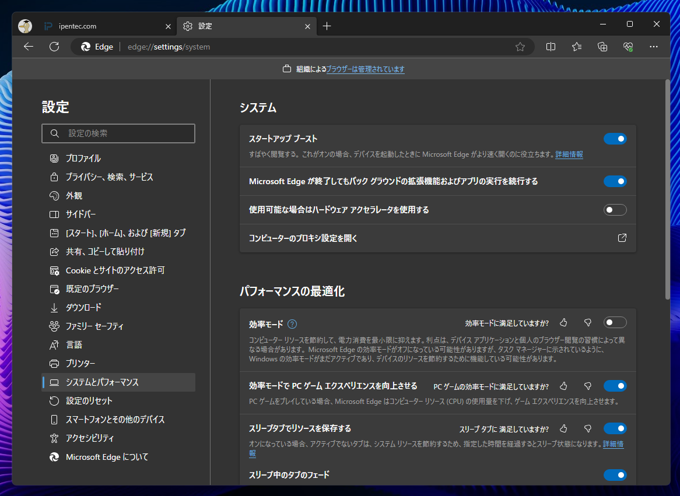This screenshot has width=680, height=496.
Task: Open the Favorites list icon in the toolbar
Action: 576,47
